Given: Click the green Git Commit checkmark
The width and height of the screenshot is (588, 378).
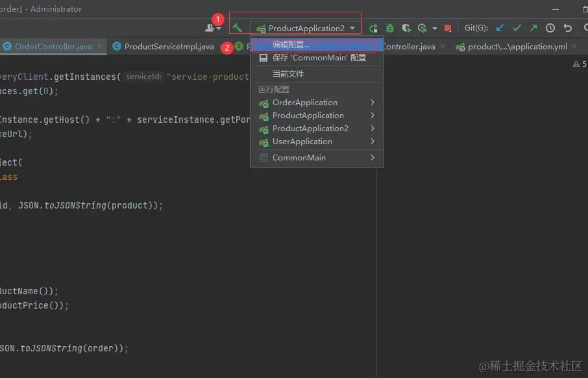Looking at the screenshot, I should [517, 28].
